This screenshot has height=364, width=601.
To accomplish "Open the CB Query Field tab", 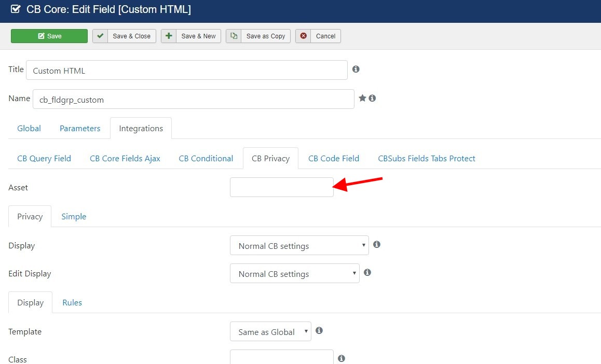I will tap(44, 159).
